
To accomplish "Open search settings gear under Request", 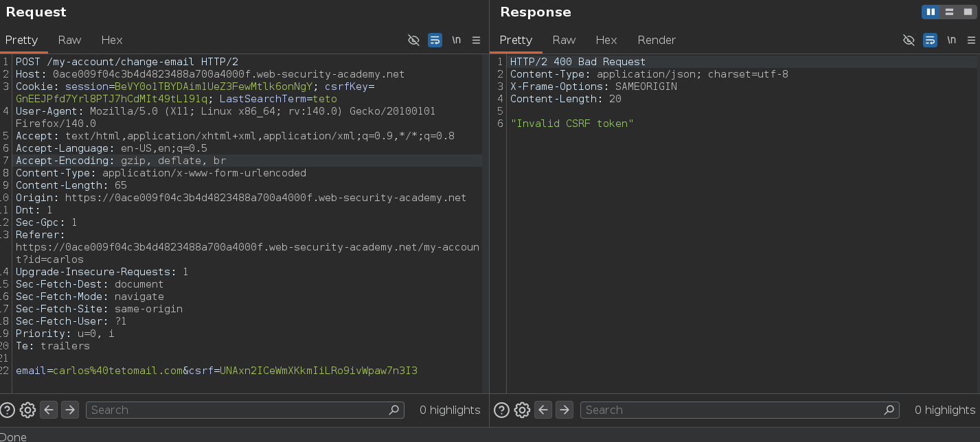I will 27,410.
